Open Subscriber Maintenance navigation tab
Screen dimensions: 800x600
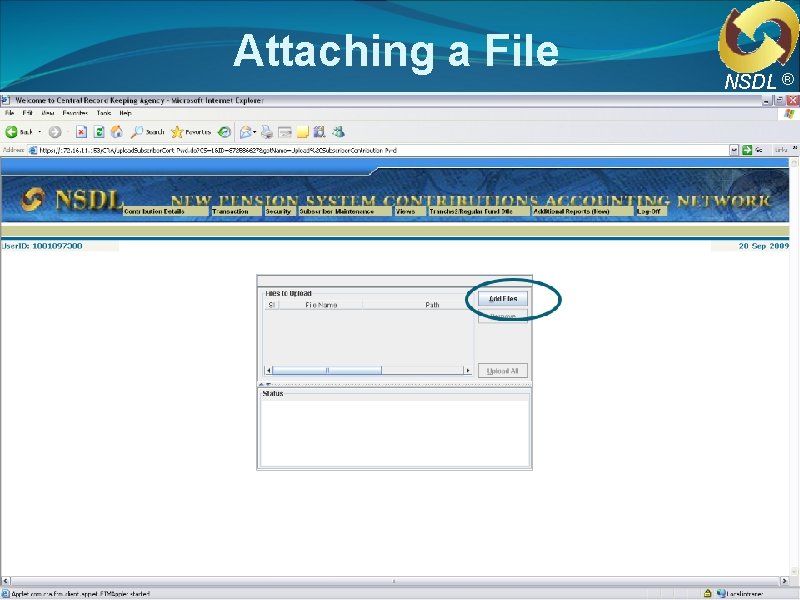pyautogui.click(x=344, y=211)
